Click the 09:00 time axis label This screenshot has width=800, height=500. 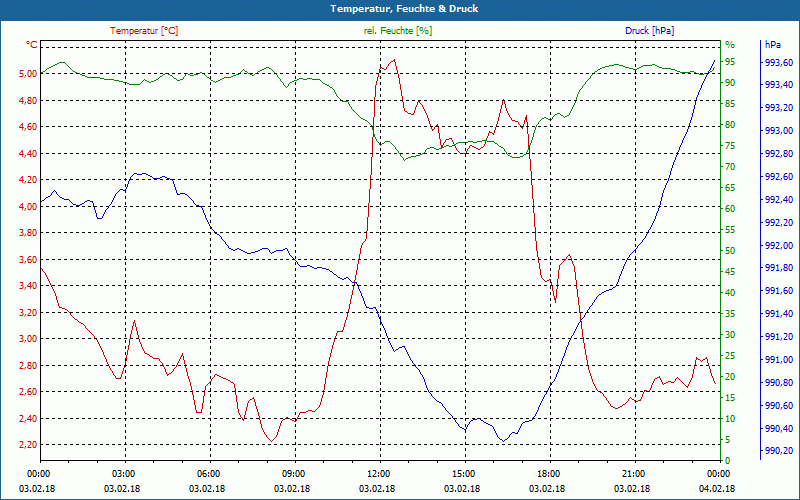[x=295, y=473]
